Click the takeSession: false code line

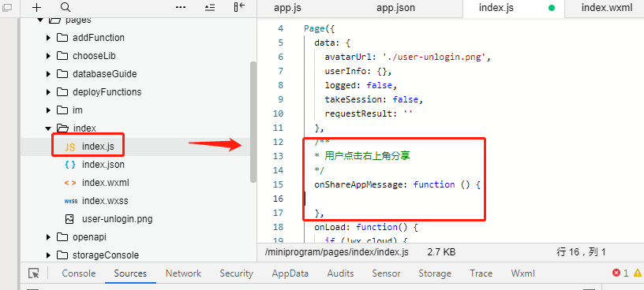click(374, 99)
